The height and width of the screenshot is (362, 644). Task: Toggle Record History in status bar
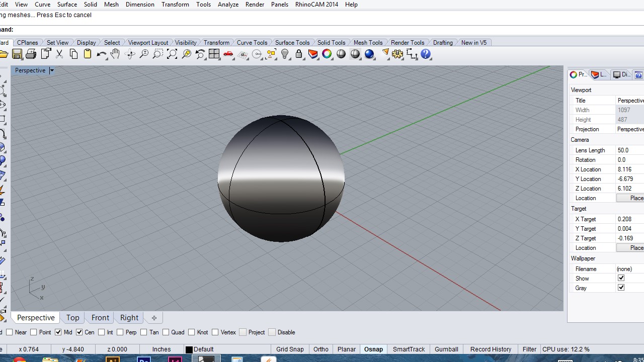(x=491, y=349)
